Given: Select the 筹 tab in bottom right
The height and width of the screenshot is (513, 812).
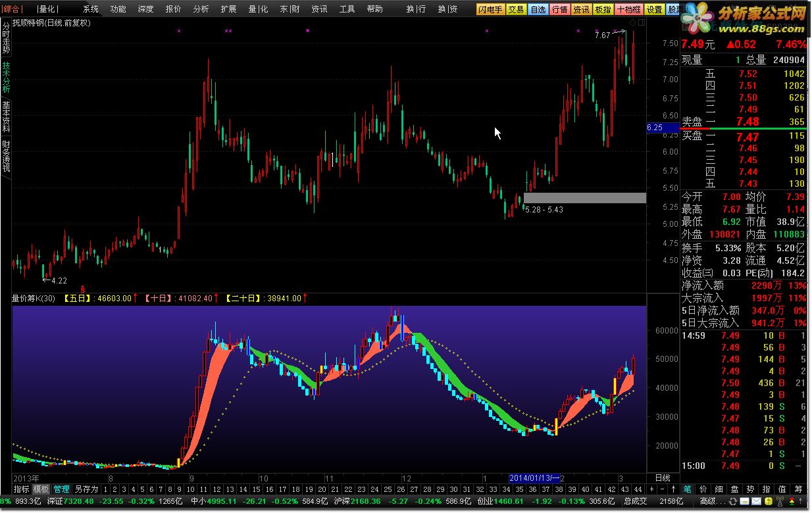Looking at the screenshot, I should pyautogui.click(x=798, y=489).
